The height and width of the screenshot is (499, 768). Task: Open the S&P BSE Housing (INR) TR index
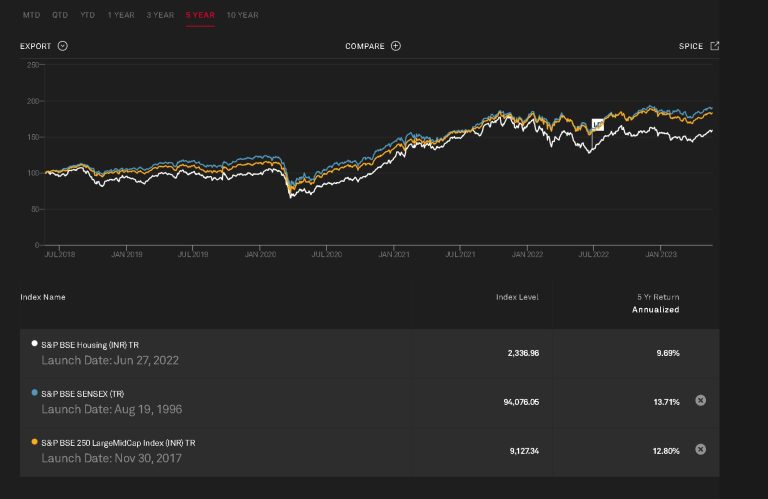coord(90,345)
